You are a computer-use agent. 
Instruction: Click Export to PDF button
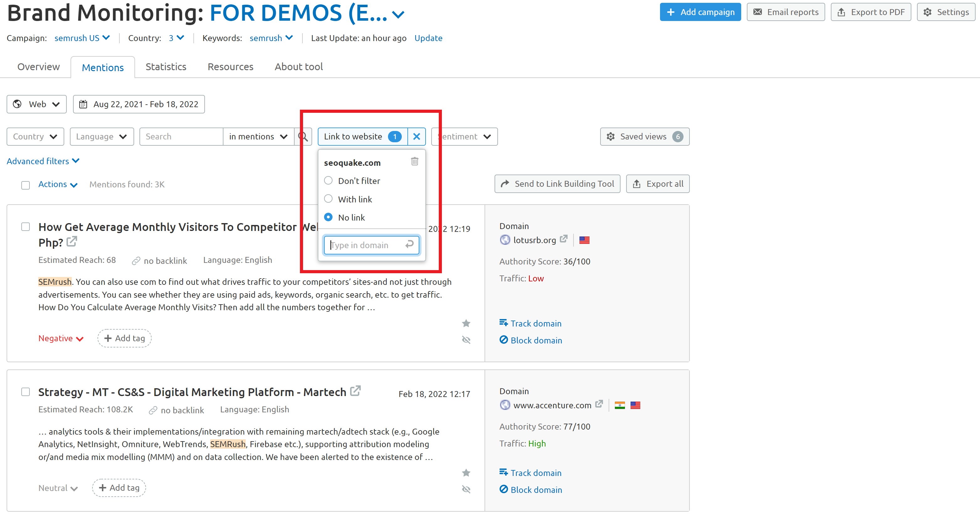[x=871, y=12]
